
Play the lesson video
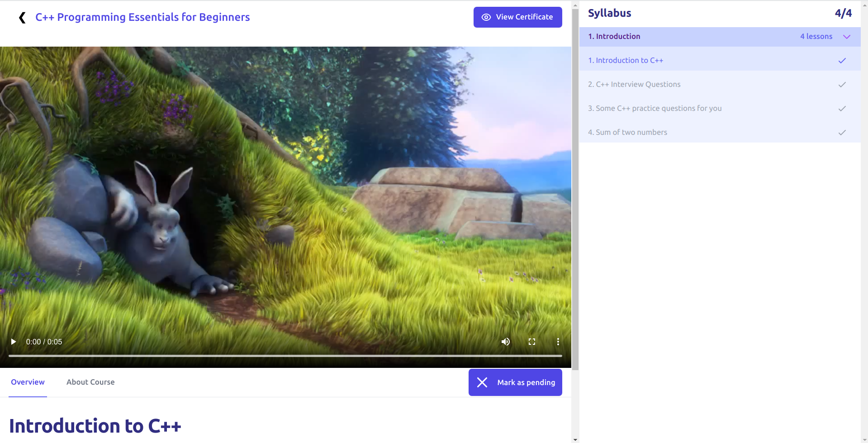point(14,342)
